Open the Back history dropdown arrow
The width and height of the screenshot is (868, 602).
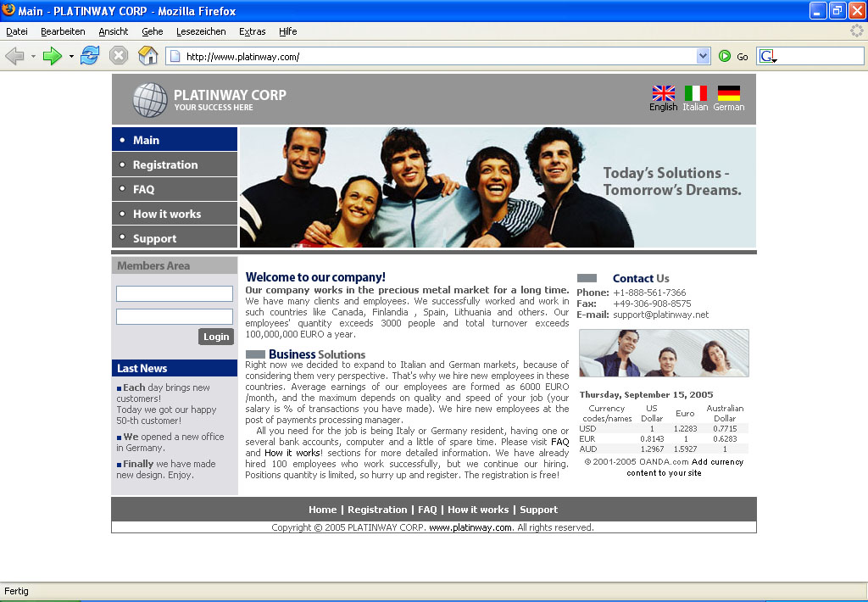point(33,56)
